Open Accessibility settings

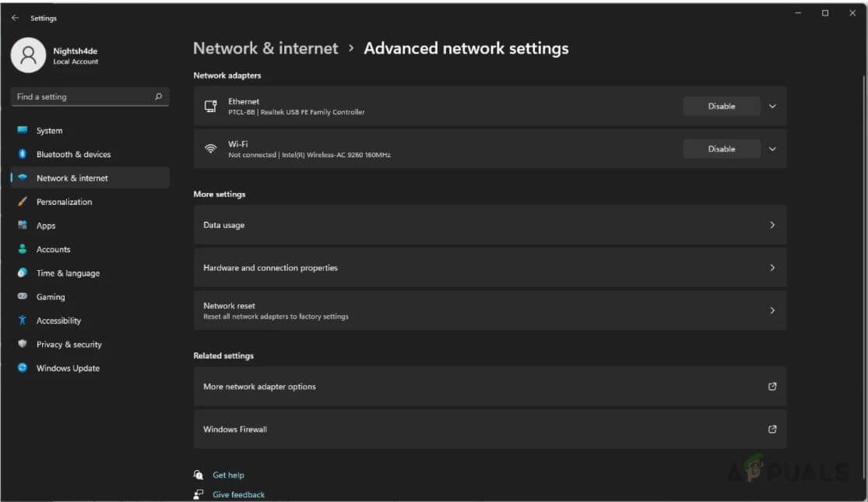click(60, 320)
